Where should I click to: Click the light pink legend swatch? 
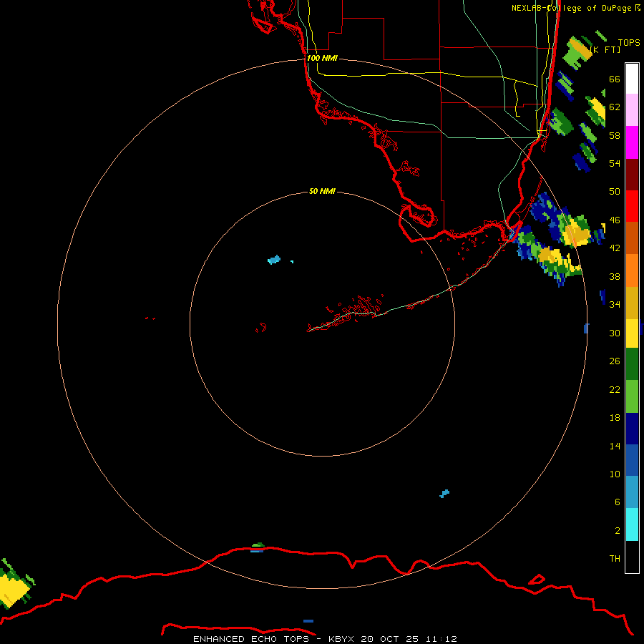click(632, 109)
